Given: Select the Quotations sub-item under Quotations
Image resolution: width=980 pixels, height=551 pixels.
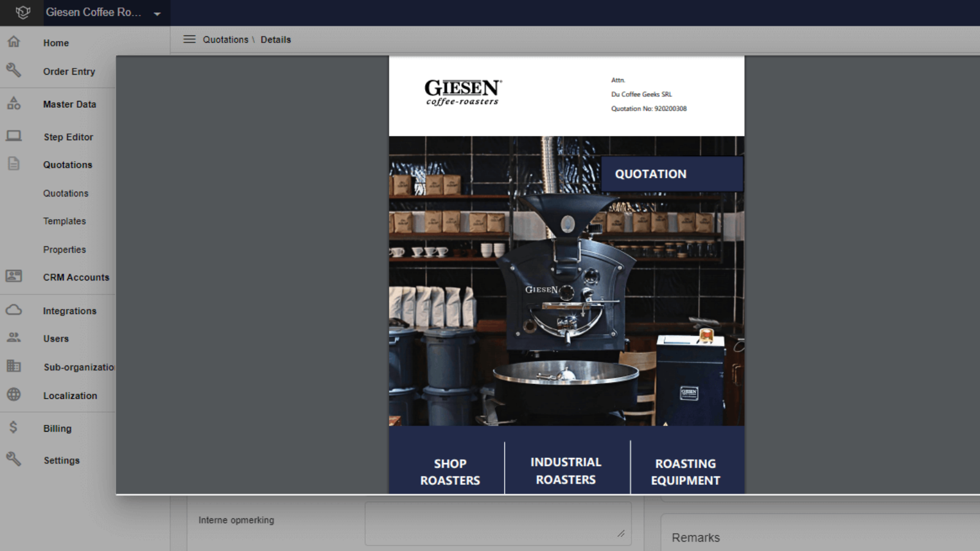Looking at the screenshot, I should pyautogui.click(x=66, y=193).
